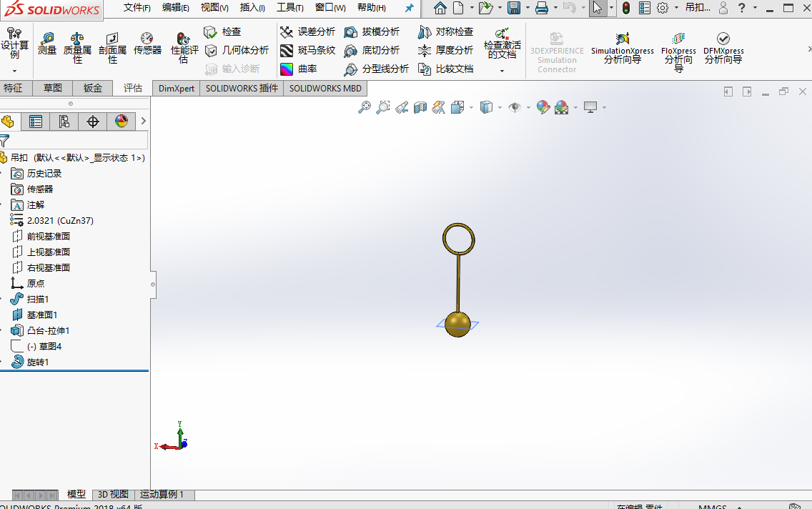Open the 编辑(E) menu
Image resolution: width=812 pixels, height=509 pixels.
176,8
